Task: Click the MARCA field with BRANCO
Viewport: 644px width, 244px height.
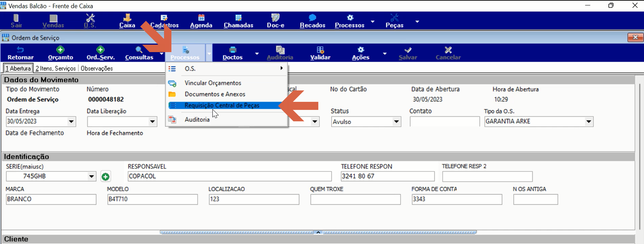Action: coord(51,199)
